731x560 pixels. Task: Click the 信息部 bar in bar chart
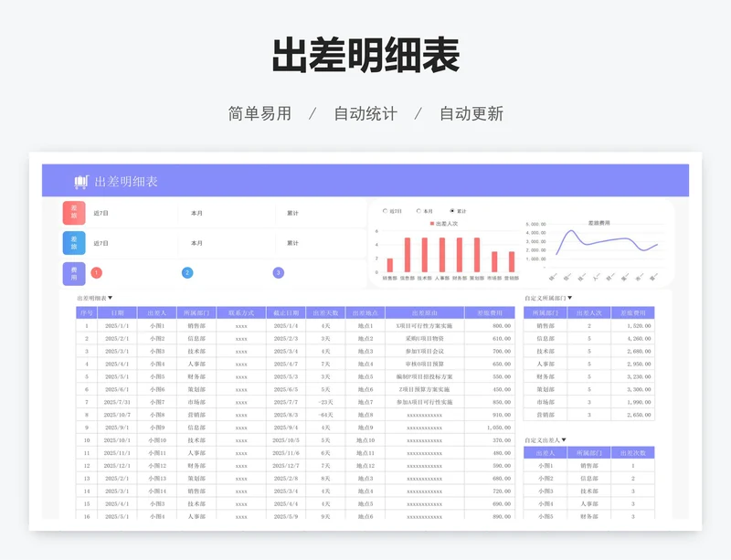pyautogui.click(x=408, y=255)
